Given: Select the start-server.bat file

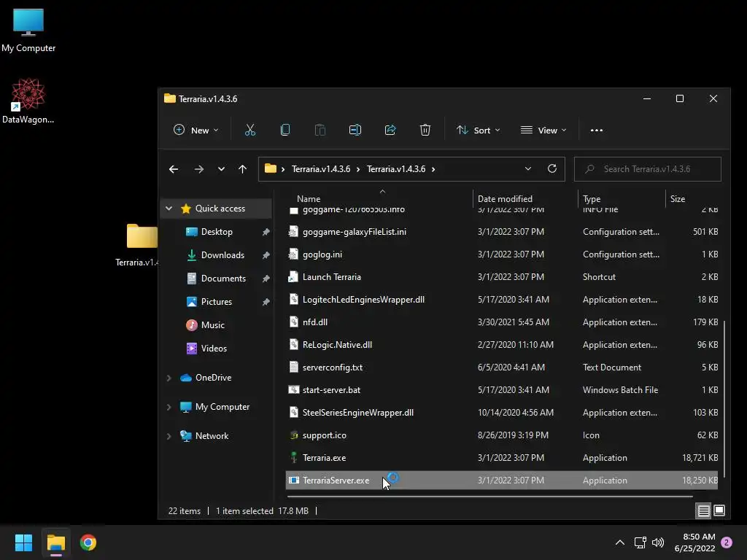Looking at the screenshot, I should click(x=502, y=390).
